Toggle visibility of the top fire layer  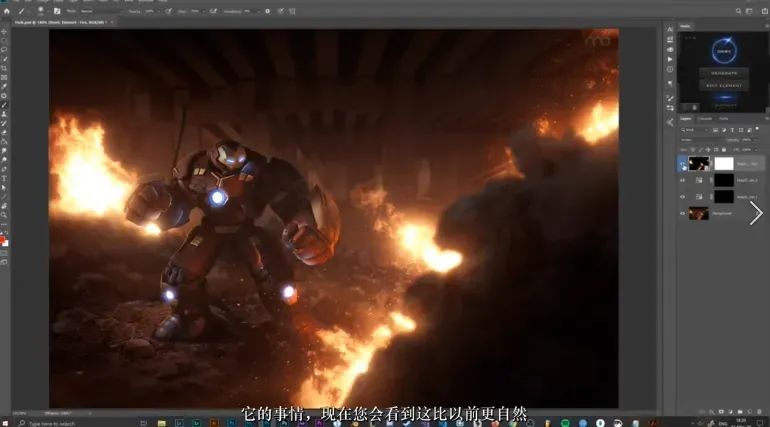tap(683, 163)
